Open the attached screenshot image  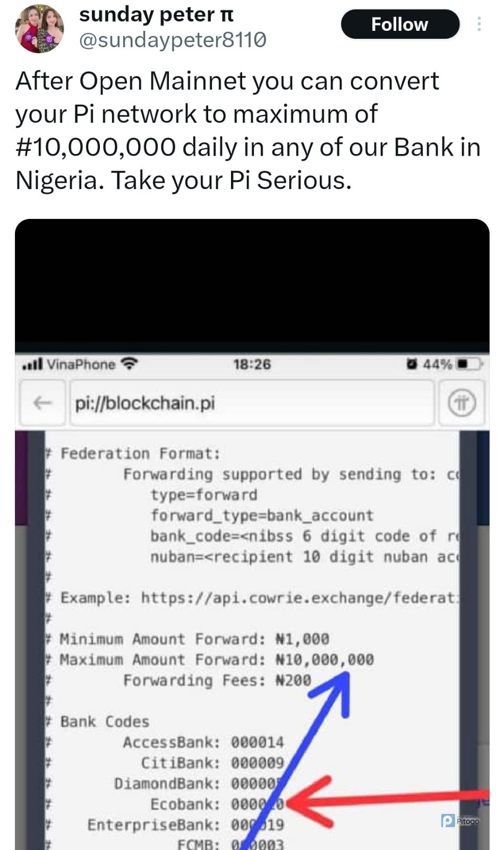(x=252, y=534)
